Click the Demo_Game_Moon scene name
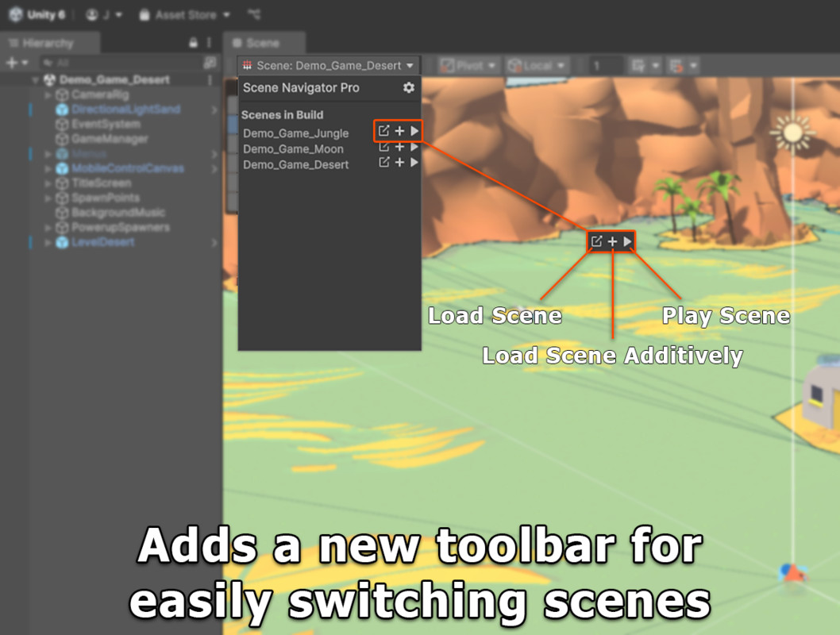 click(x=293, y=149)
